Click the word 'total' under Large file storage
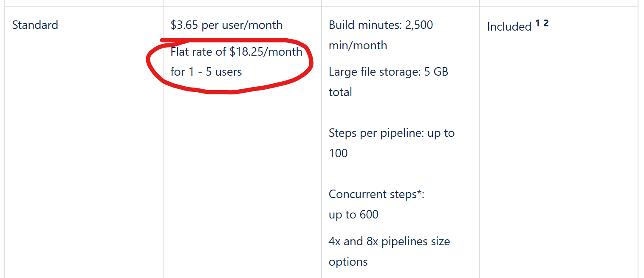The height and width of the screenshot is (278, 644). (340, 92)
